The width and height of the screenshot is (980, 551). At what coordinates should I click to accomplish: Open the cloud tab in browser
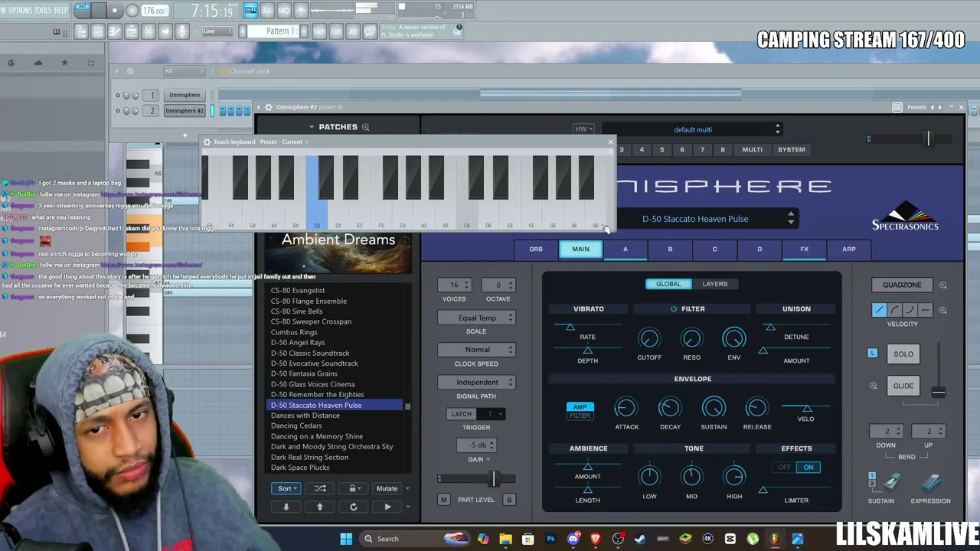[38, 63]
